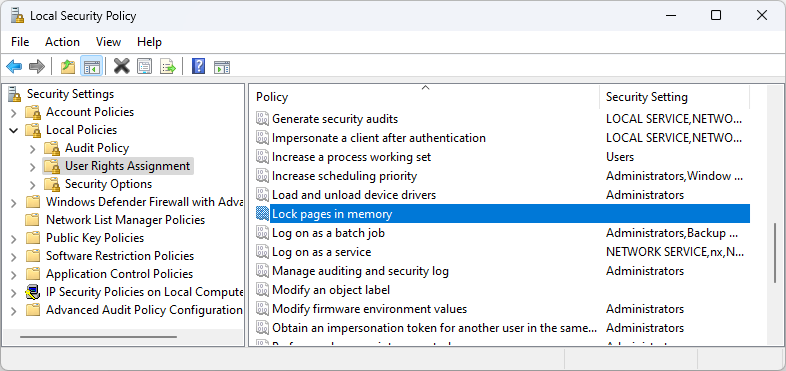Open the Help question mark icon
The width and height of the screenshot is (786, 371).
pos(199,66)
